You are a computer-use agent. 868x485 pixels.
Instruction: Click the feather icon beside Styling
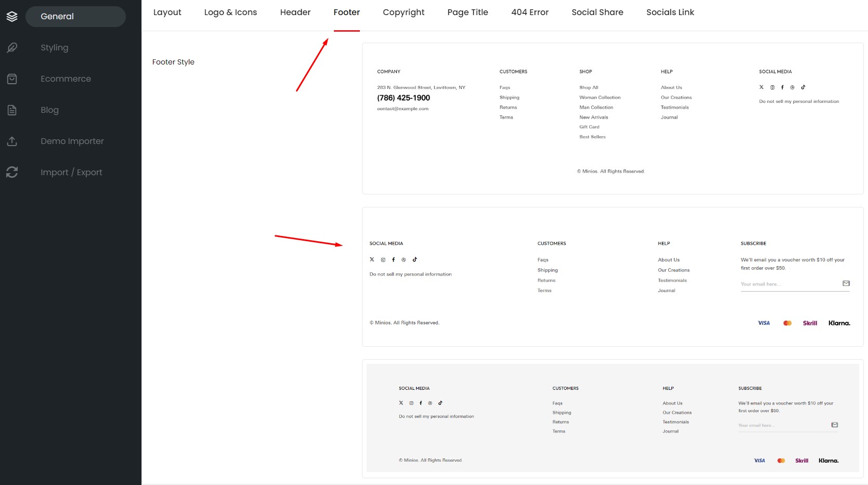click(x=12, y=48)
